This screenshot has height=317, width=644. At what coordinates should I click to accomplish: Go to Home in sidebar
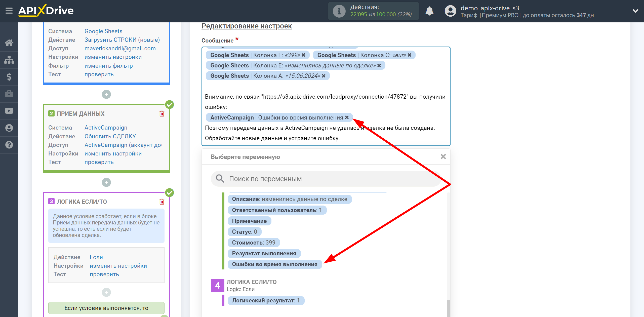(9, 43)
